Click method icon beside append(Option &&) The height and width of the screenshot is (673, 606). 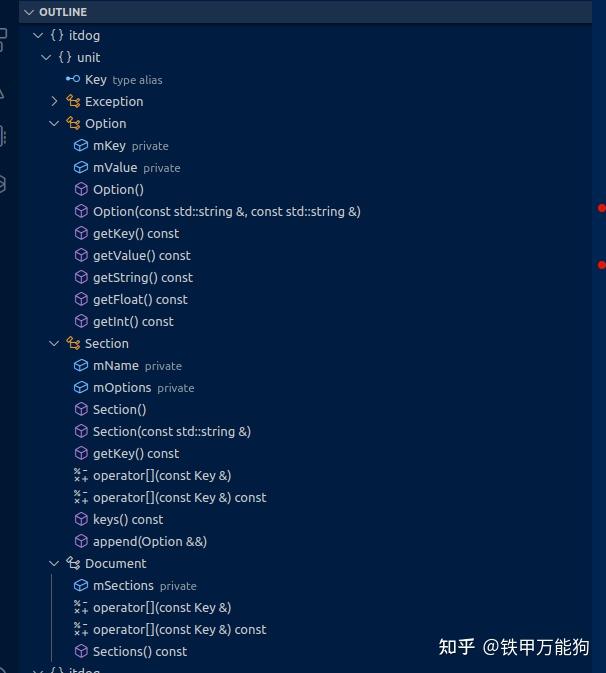[81, 541]
